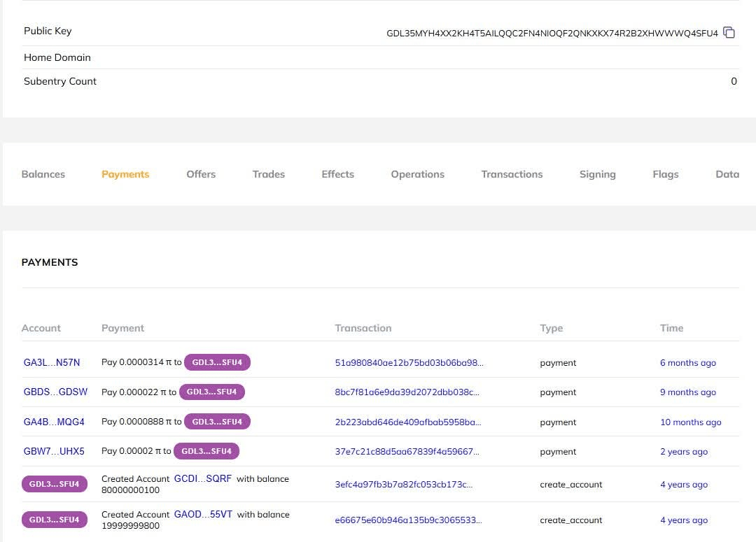
Task: View transaction 3efc4a97fb3b7a82fc053cb173c...
Action: point(404,485)
